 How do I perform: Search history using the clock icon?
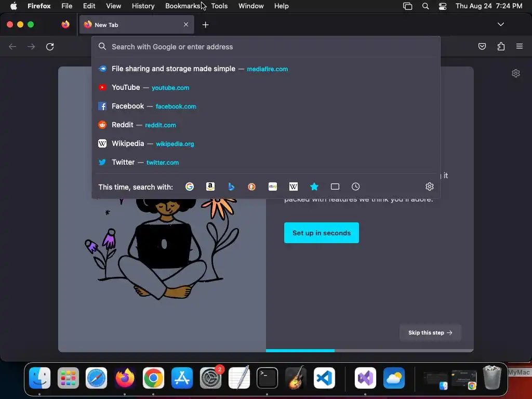[x=355, y=187]
